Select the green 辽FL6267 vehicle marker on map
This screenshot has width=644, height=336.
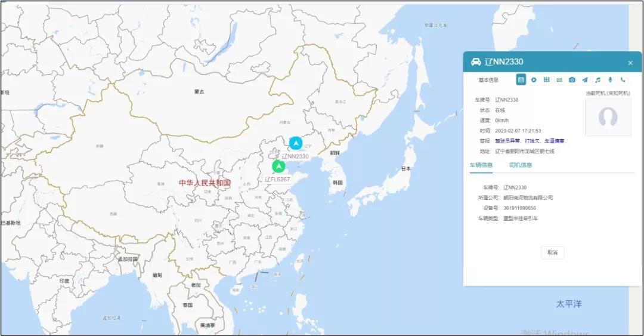[x=278, y=166]
